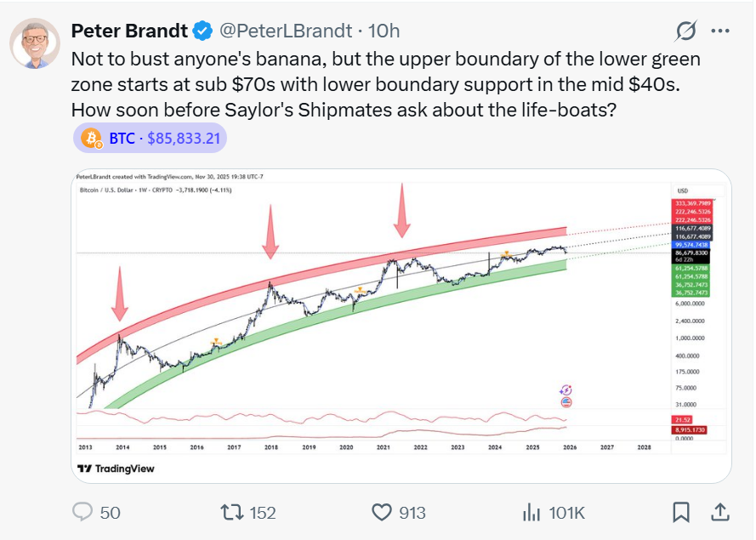The width and height of the screenshot is (756, 540).
Task: Bookmark this post
Action: coord(680,512)
